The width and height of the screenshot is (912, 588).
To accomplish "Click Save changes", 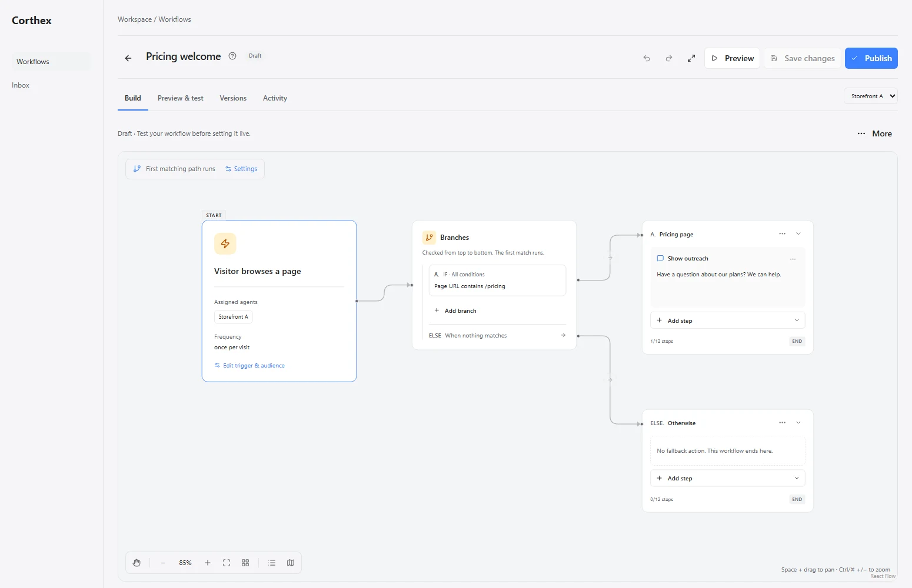I will point(803,58).
